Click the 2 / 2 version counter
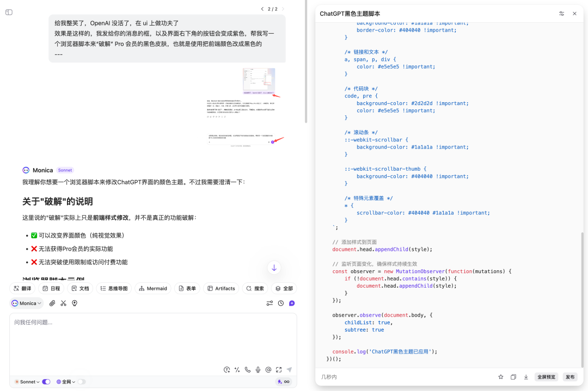Viewport: 588px width, 391px height. [x=273, y=9]
